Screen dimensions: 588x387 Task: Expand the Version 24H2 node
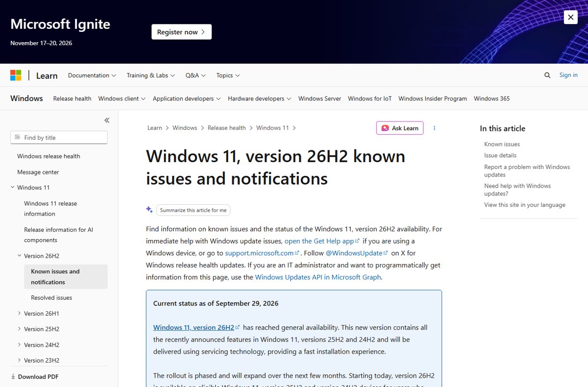coord(20,345)
